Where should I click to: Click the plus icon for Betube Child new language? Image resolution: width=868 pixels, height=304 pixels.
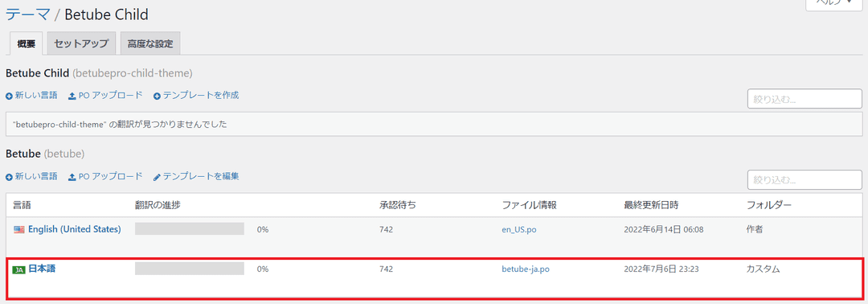[x=9, y=96]
